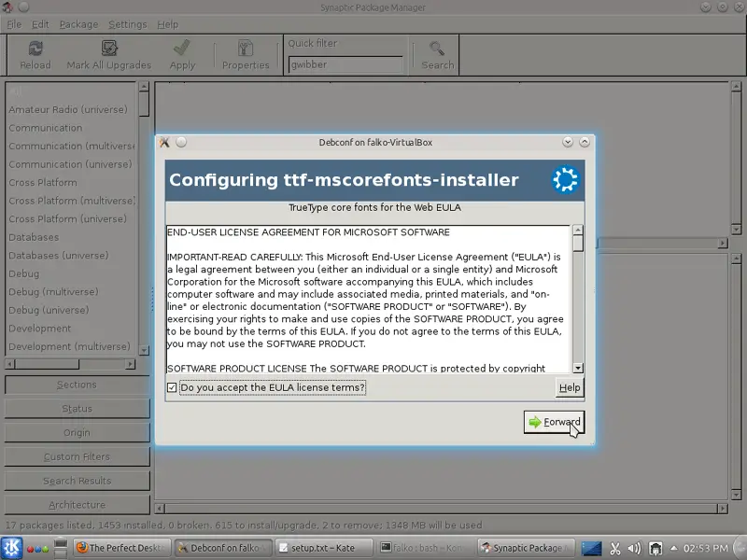The width and height of the screenshot is (747, 560).
Task: Click the round sticky button in Synaptic title bar
Action: tap(24, 7)
